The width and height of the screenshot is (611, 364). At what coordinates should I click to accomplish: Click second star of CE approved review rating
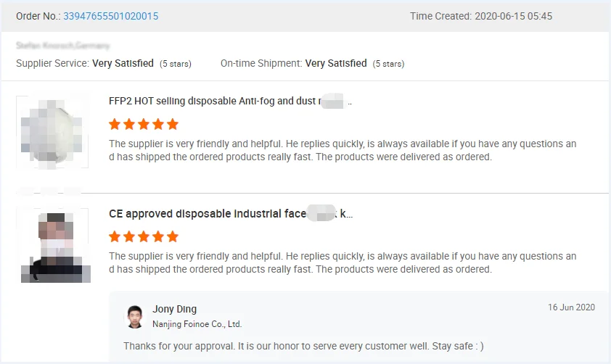[129, 236]
